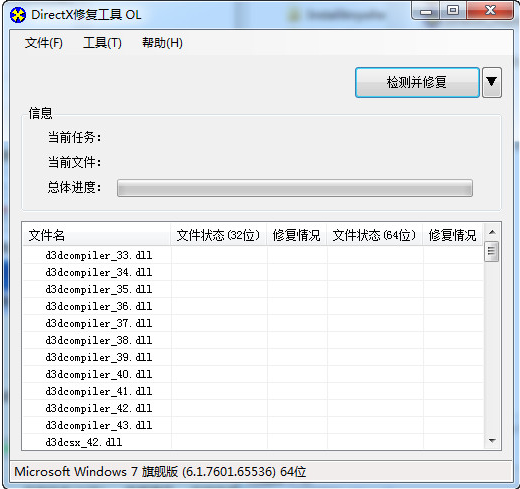Expand the dropdown arrow beside 检测并修复

[x=492, y=82]
